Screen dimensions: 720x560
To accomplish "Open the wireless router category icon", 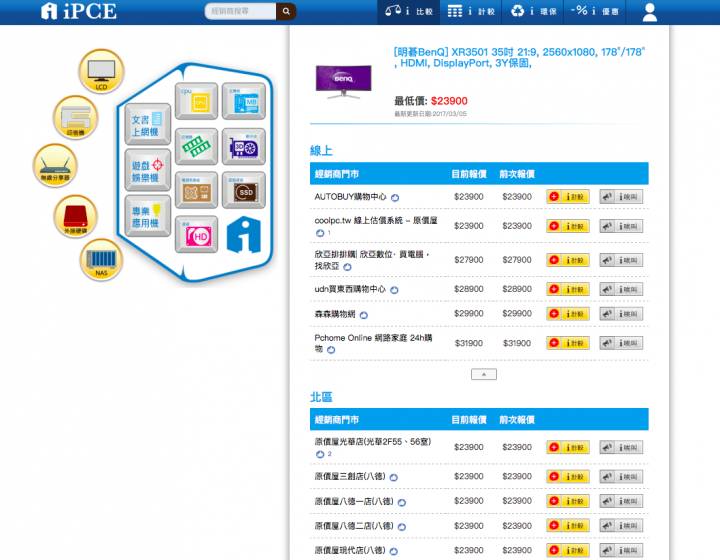I will click(x=55, y=165).
